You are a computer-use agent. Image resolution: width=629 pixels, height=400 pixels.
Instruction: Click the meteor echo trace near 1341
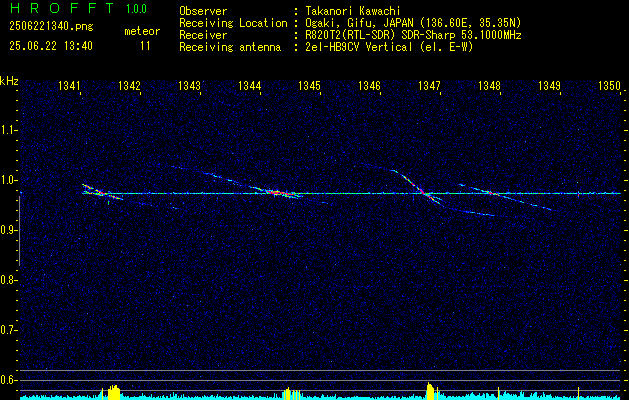click(101, 192)
